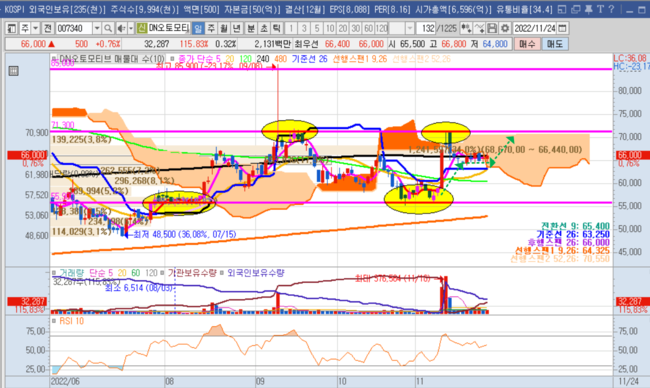Click the 매물대 수(10) indicator label

click(140, 59)
